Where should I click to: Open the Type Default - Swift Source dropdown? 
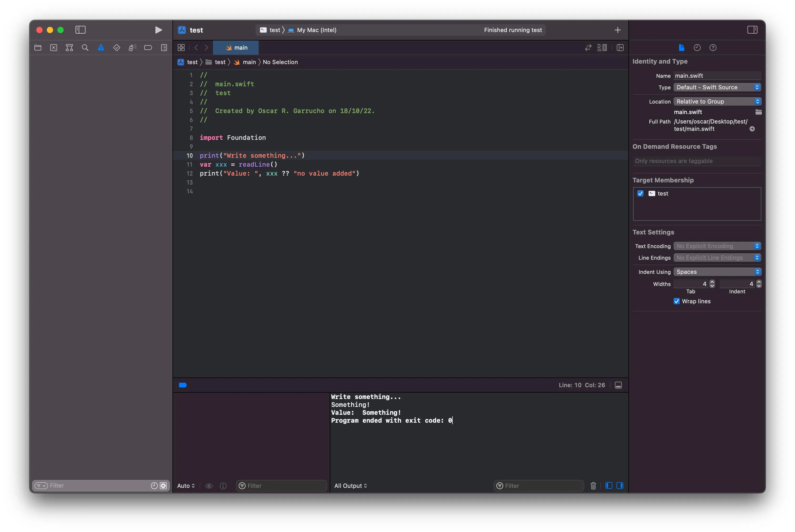pos(717,88)
